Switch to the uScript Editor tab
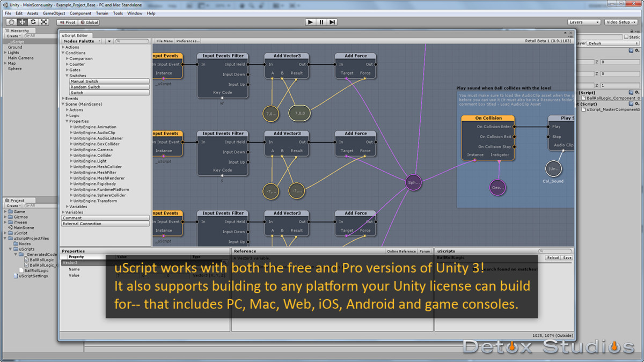The image size is (644, 362). coord(75,35)
